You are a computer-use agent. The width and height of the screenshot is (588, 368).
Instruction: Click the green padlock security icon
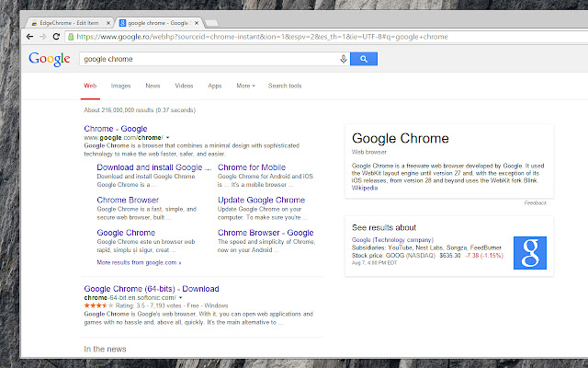(71, 37)
